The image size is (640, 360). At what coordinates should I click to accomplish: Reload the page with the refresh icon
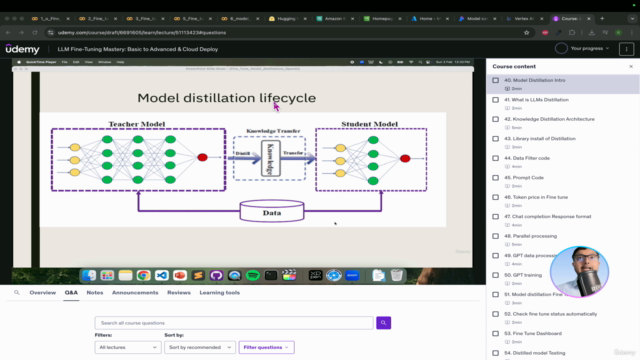pos(35,33)
